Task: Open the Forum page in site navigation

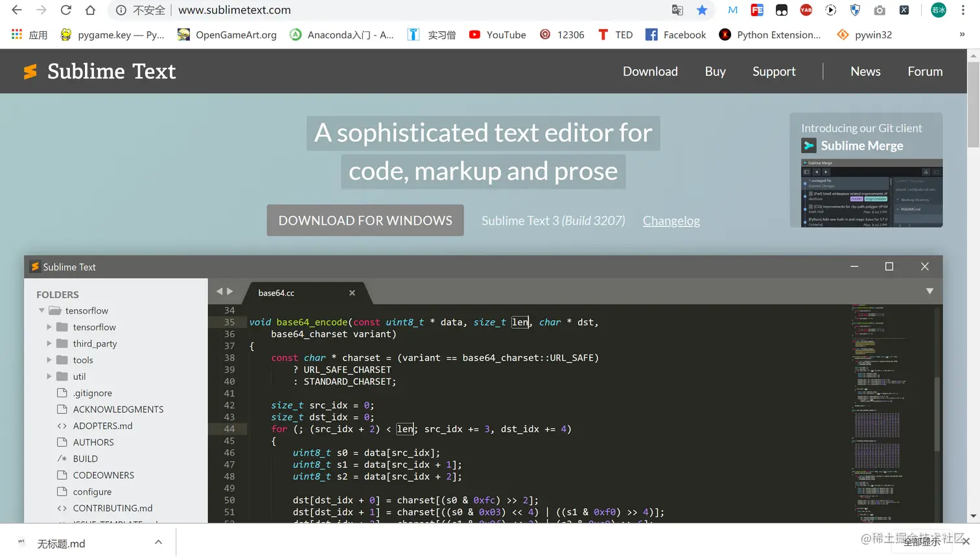Action: pos(925,71)
